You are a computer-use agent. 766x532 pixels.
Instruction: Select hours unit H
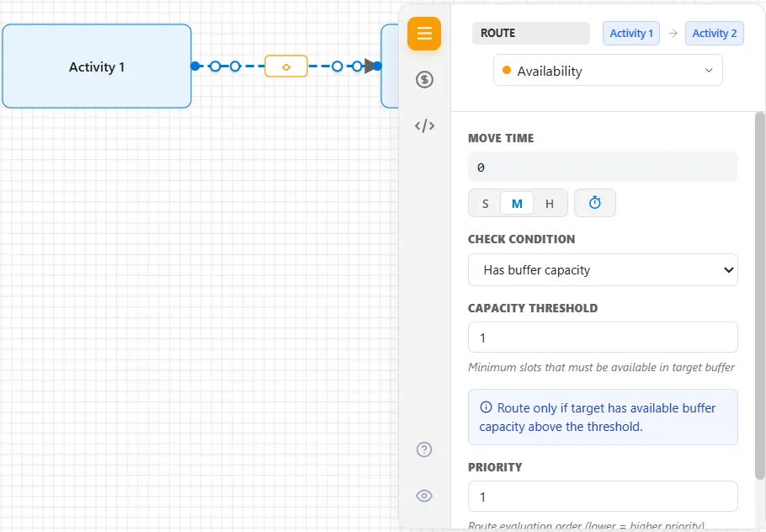click(x=550, y=203)
